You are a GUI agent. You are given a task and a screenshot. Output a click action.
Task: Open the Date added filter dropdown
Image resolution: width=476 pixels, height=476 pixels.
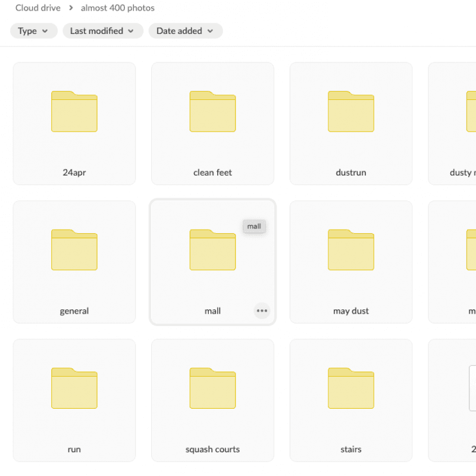[186, 30]
